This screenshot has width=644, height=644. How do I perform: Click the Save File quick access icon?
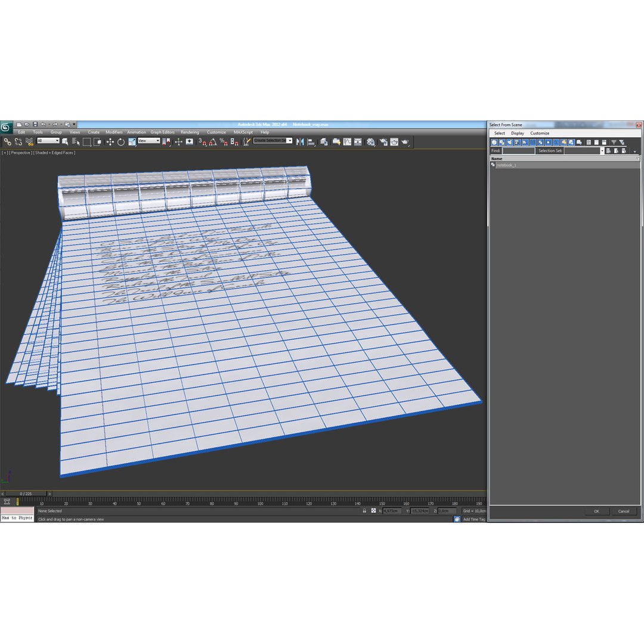tap(35, 124)
